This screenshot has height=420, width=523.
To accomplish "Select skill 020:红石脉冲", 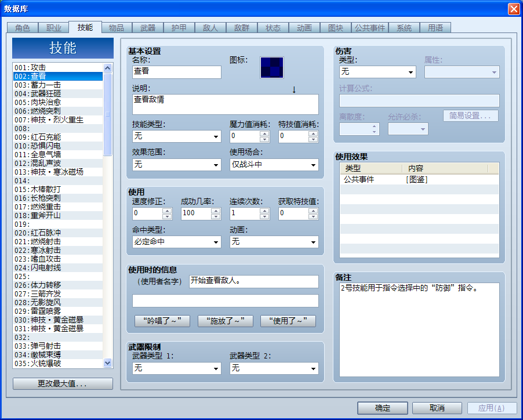I will click(58, 233).
